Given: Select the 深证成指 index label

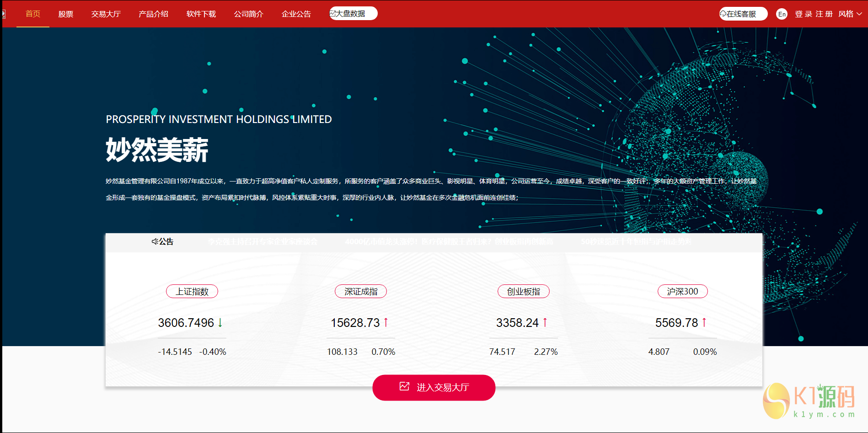Looking at the screenshot, I should (361, 291).
